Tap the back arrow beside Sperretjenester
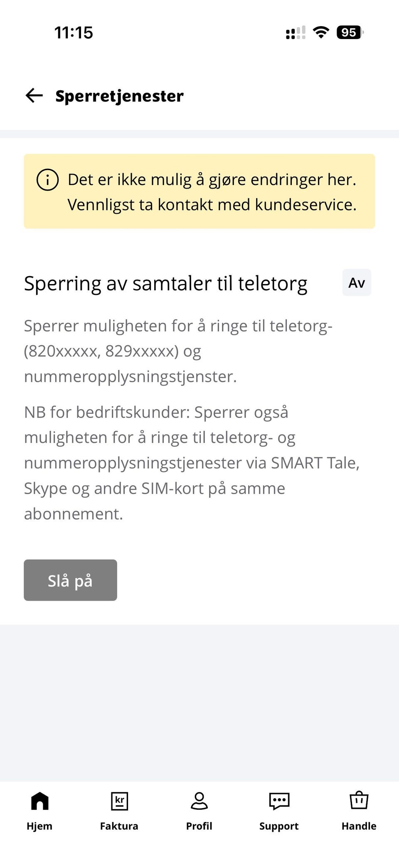The height and width of the screenshot is (868, 399). pyautogui.click(x=34, y=96)
